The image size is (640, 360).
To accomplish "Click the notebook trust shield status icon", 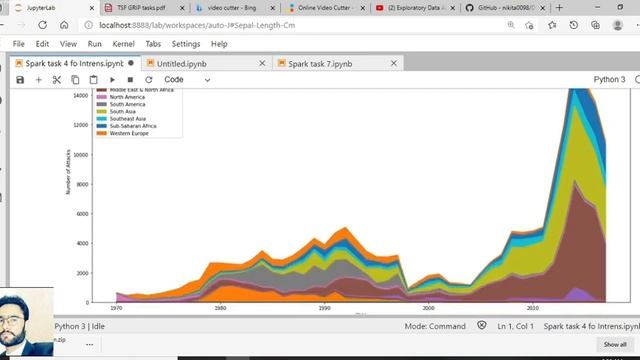I will point(482,325).
